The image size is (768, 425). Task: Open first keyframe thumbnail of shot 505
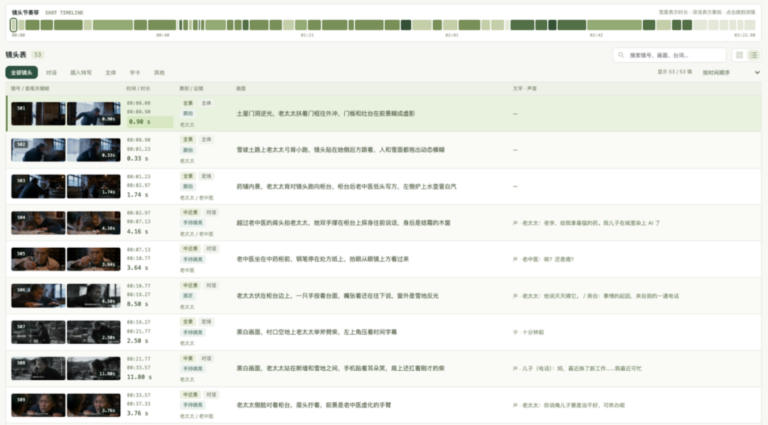[38, 260]
